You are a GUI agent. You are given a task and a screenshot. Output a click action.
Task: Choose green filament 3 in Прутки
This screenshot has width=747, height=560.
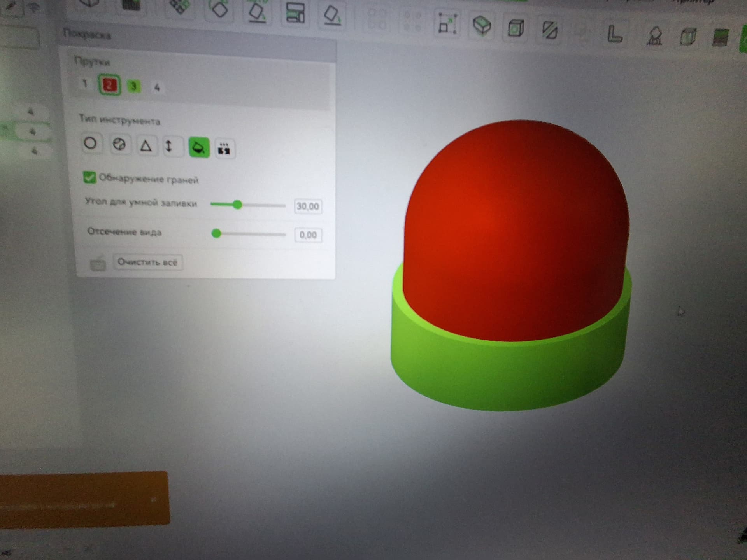[x=133, y=86]
